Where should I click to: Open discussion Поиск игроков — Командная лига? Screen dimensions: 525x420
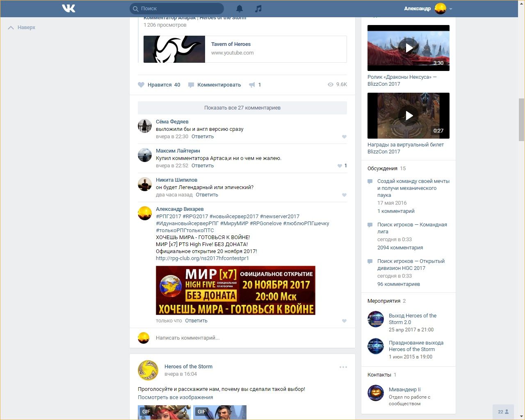pos(412,228)
